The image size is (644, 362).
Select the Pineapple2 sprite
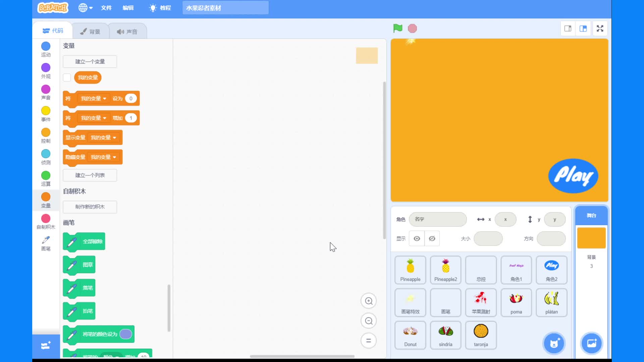[x=445, y=270]
